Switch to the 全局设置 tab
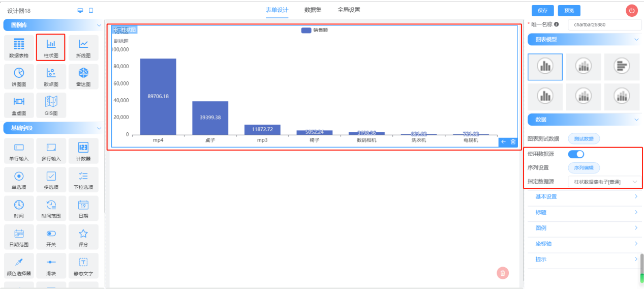644x289 pixels. click(x=349, y=10)
